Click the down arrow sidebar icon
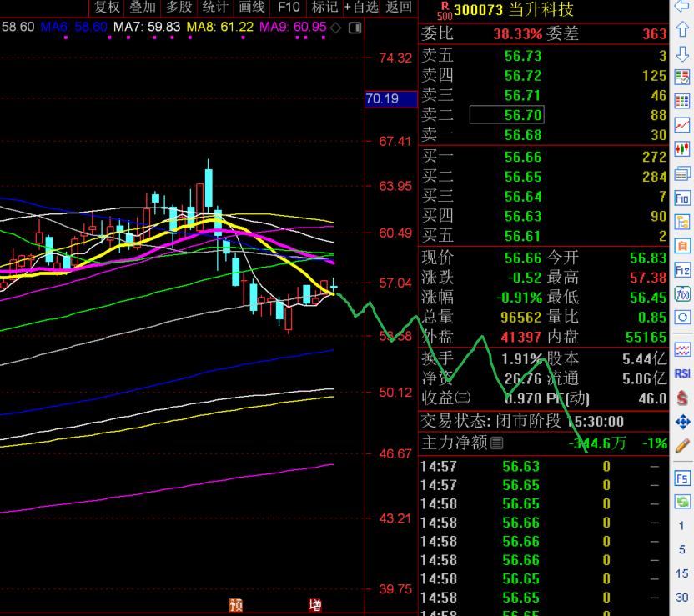The image size is (694, 616). click(x=682, y=54)
